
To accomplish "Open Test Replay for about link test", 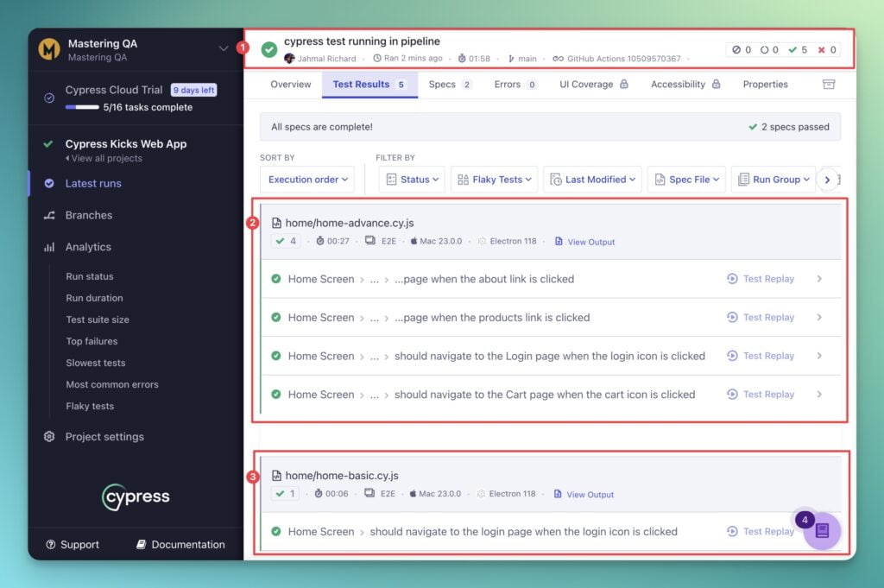I will click(761, 279).
